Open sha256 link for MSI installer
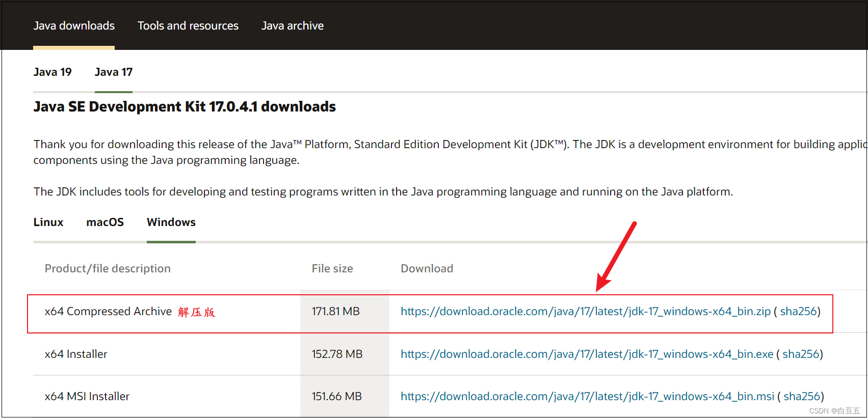Screen dimensions: 868x419 click(802, 397)
